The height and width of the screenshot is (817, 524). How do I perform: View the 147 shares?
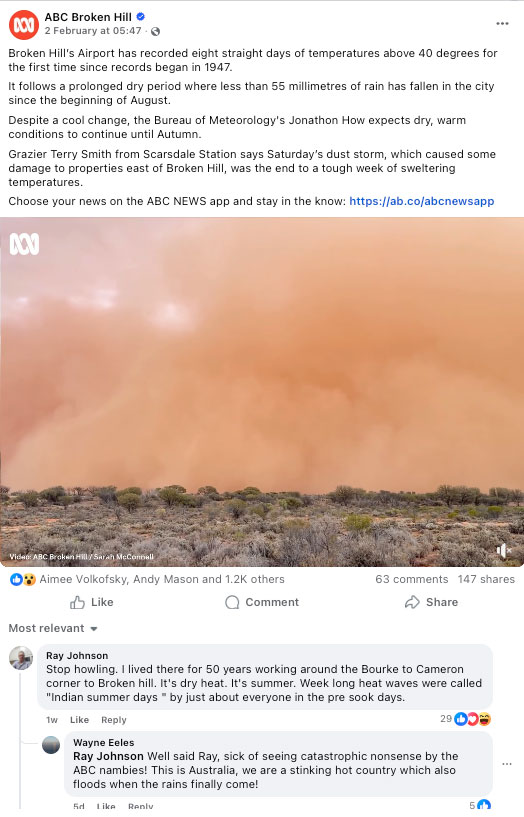point(486,579)
